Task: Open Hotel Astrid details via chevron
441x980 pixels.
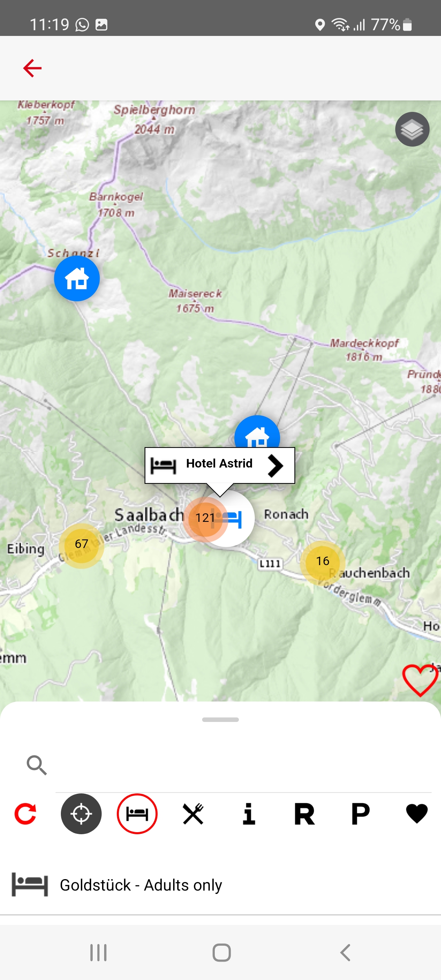Action: pyautogui.click(x=275, y=466)
